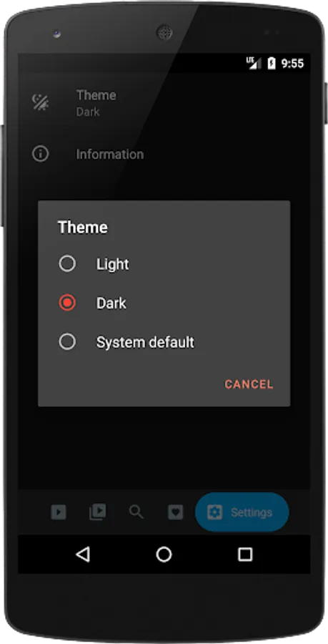This screenshot has width=328, height=644.
Task: Tap the Android back navigation button
Action: 83,555
